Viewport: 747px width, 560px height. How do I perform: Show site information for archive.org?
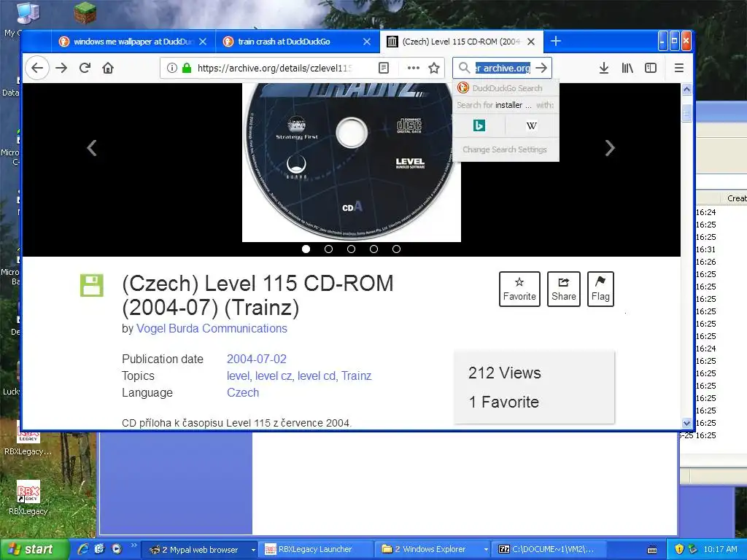172,68
